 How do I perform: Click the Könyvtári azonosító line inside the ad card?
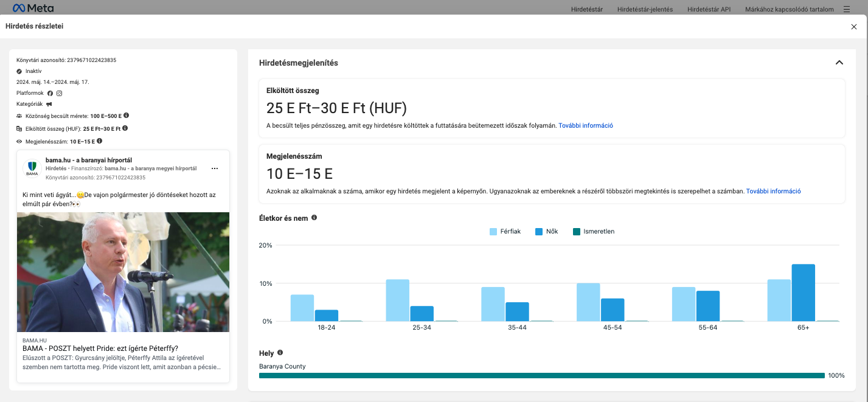[95, 177]
